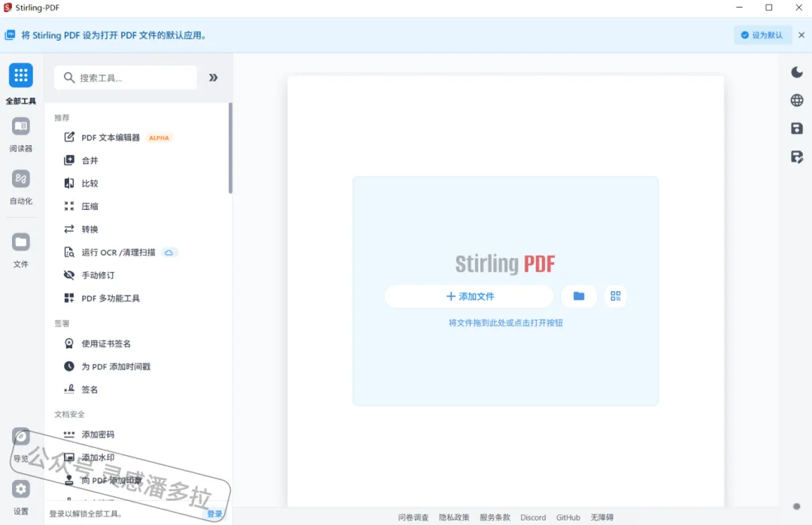Collapse tool panel with double chevron
The height and width of the screenshot is (525, 812).
click(x=214, y=77)
